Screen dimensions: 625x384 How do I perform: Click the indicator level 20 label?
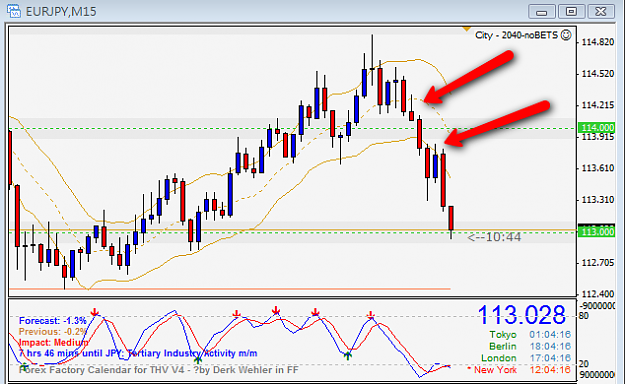coord(584,364)
